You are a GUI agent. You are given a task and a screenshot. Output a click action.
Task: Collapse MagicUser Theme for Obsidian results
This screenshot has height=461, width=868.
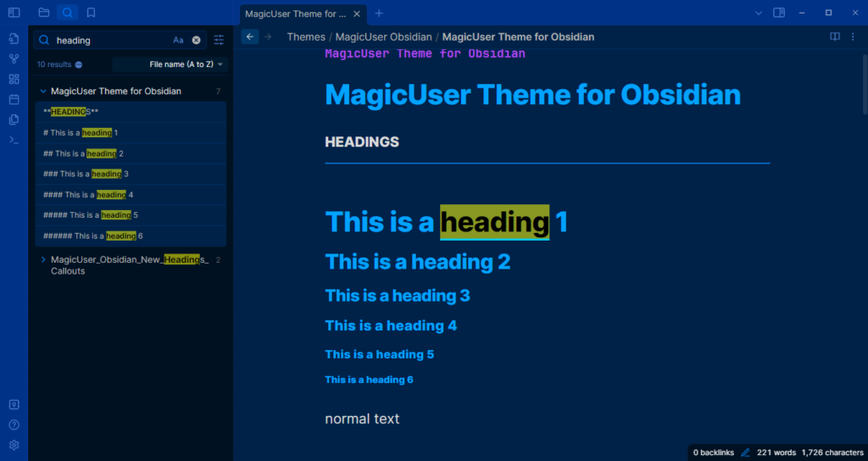[x=43, y=92]
